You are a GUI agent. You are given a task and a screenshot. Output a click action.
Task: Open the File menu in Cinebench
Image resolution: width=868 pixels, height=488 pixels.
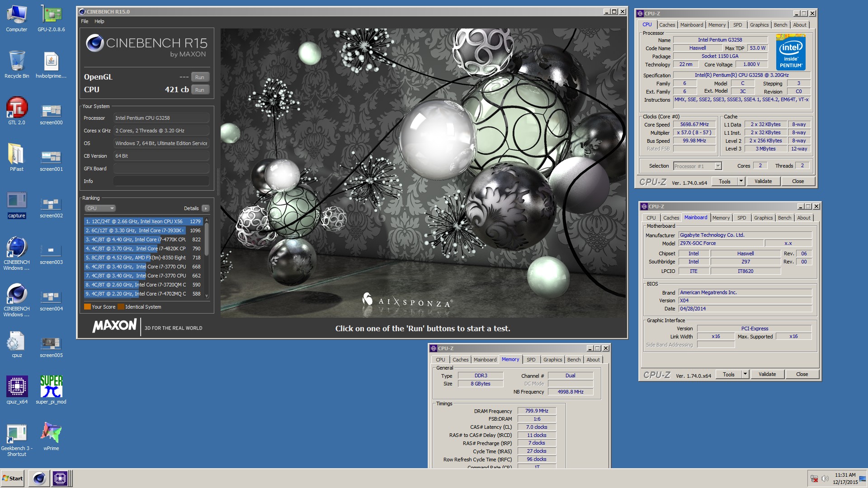coord(85,21)
